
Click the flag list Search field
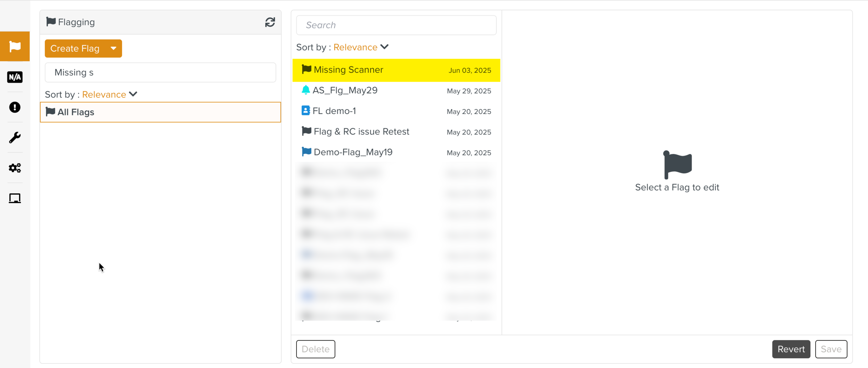396,25
